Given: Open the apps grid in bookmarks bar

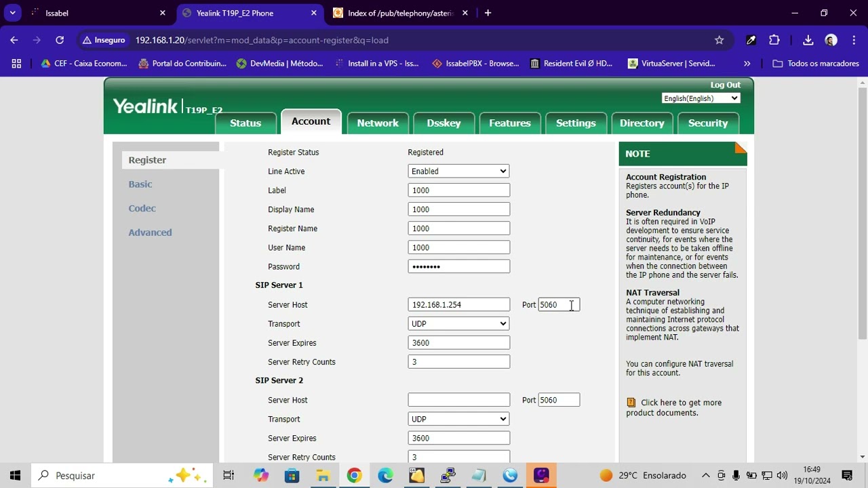Looking at the screenshot, I should click(16, 63).
